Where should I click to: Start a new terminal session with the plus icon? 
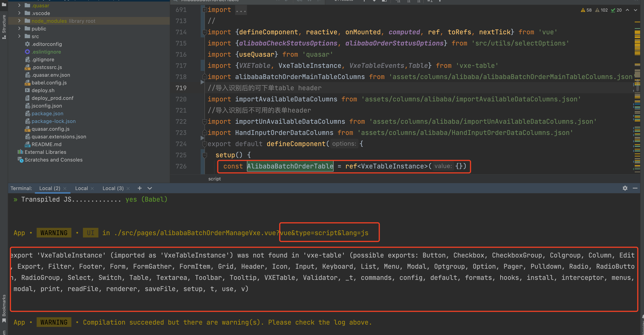point(139,188)
